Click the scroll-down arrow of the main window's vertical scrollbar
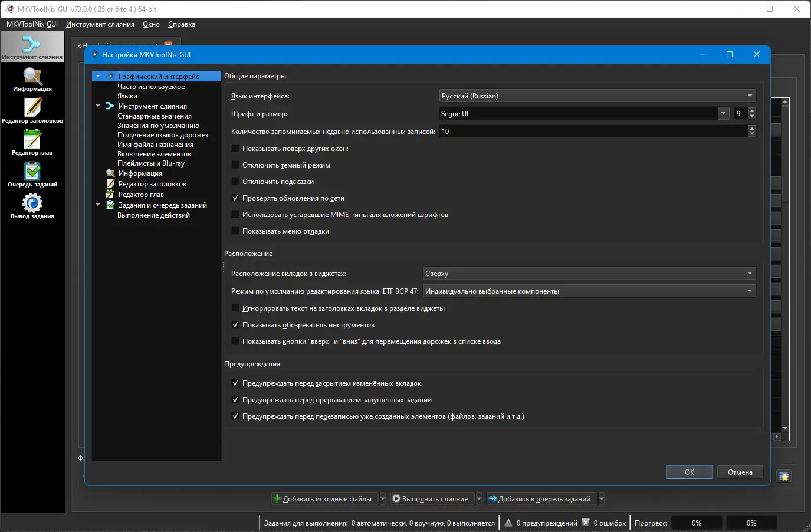 click(785, 428)
